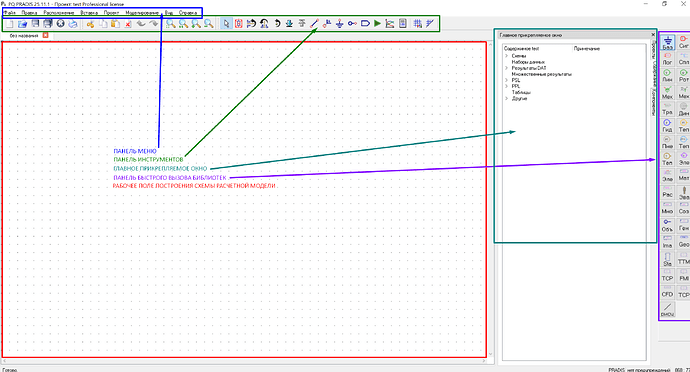Close the 'без названия' document tab
Screen dimensions: 690x372
tap(45, 35)
